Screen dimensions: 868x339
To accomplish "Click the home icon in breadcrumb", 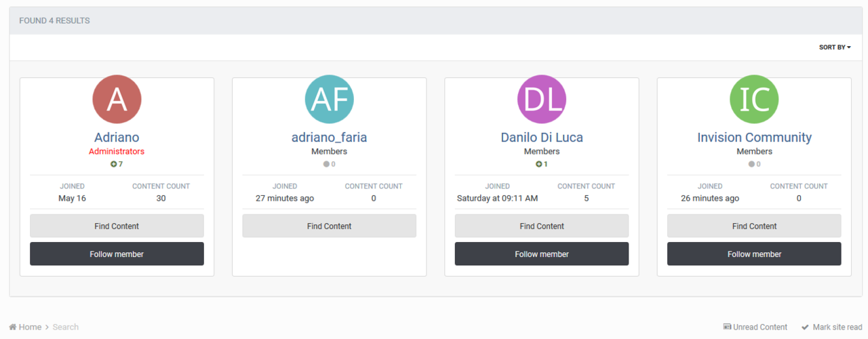I will pos(13,327).
